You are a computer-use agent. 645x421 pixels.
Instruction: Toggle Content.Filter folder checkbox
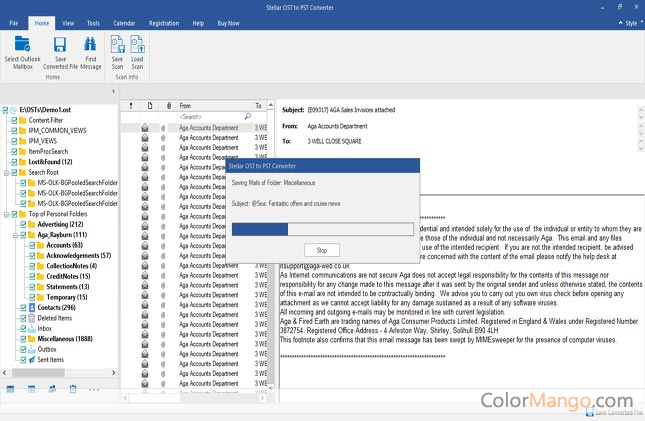[x=14, y=120]
